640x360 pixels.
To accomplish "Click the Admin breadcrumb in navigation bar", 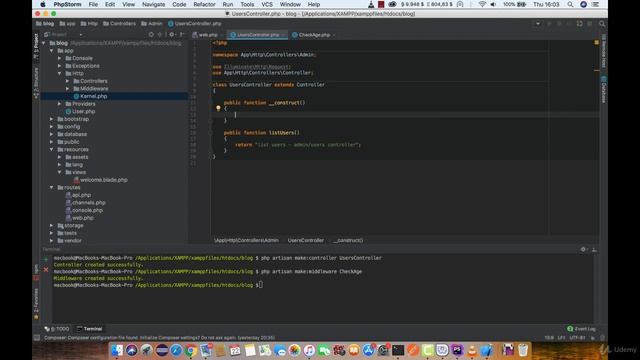I will pos(151,24).
